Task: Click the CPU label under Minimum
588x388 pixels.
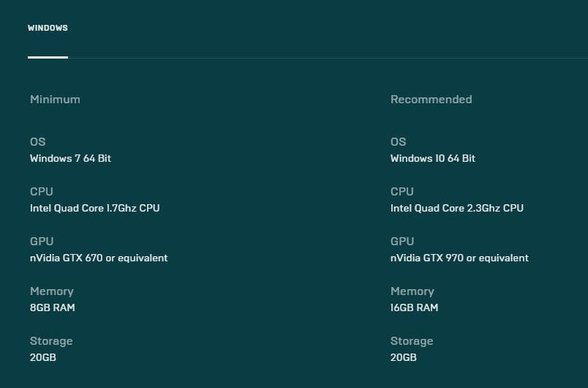Action: (x=41, y=192)
